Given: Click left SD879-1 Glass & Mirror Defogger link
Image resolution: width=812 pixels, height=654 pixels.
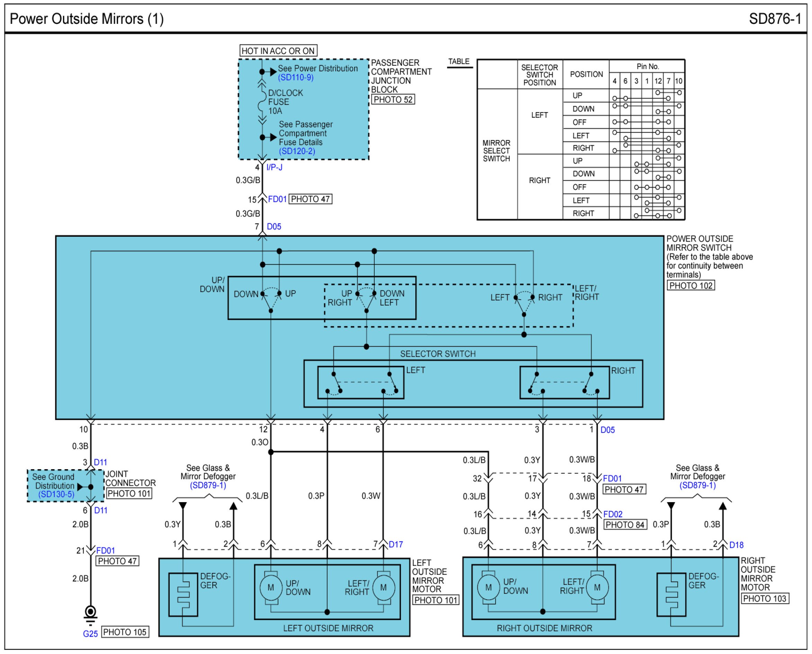Looking at the screenshot, I should [x=208, y=485].
